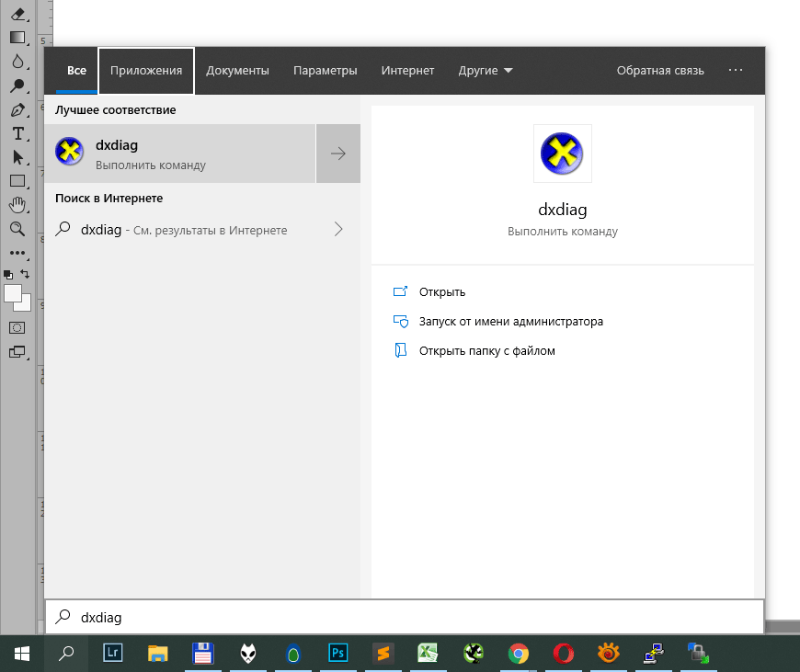
Task: Select the dxdiag best match result
Action: pyautogui.click(x=180, y=154)
